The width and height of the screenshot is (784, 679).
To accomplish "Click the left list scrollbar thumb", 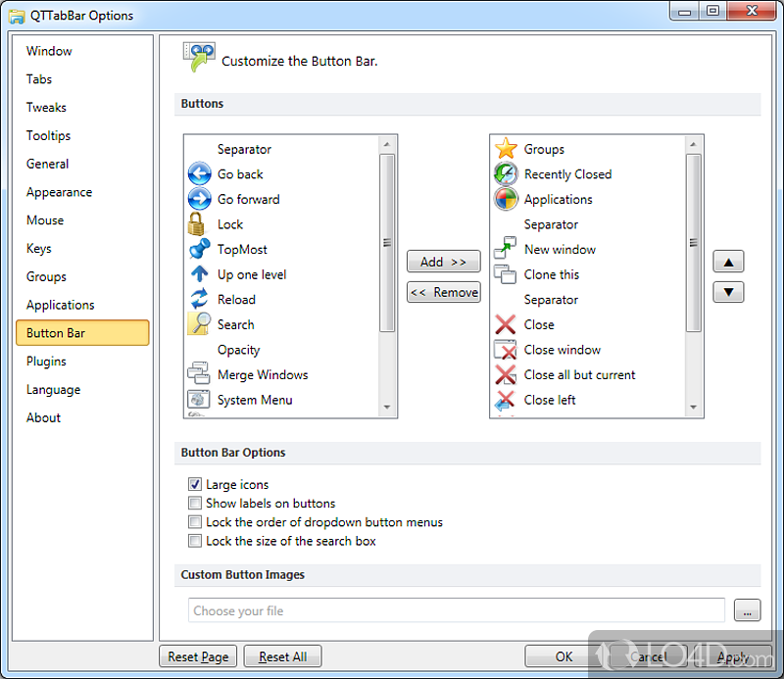I will pyautogui.click(x=387, y=243).
